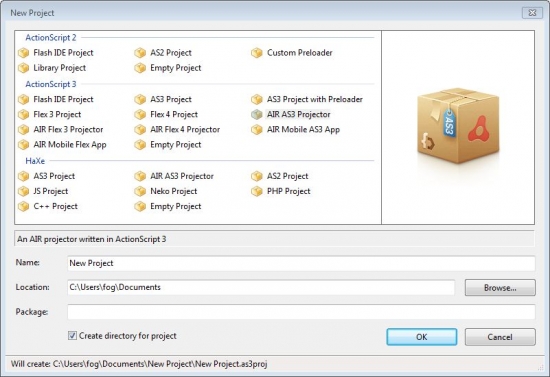
Task: Uncheck Create directory for project
Action: tap(72, 336)
